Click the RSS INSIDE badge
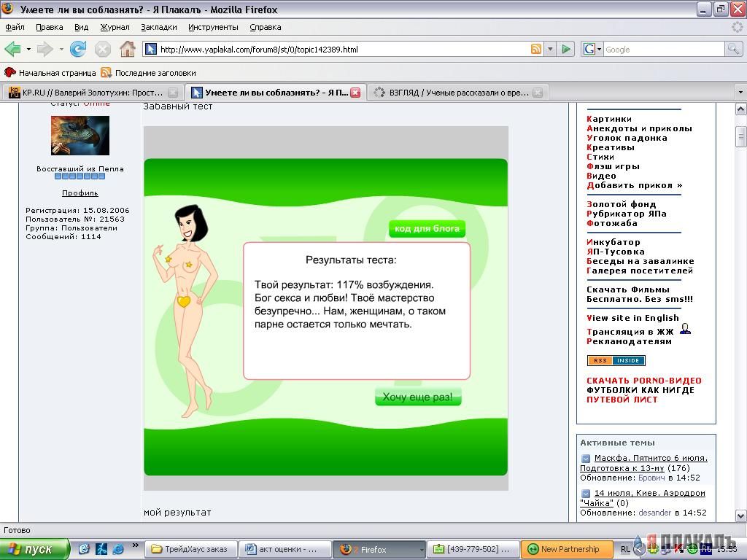Viewport: 747px width, 560px height. click(x=616, y=360)
